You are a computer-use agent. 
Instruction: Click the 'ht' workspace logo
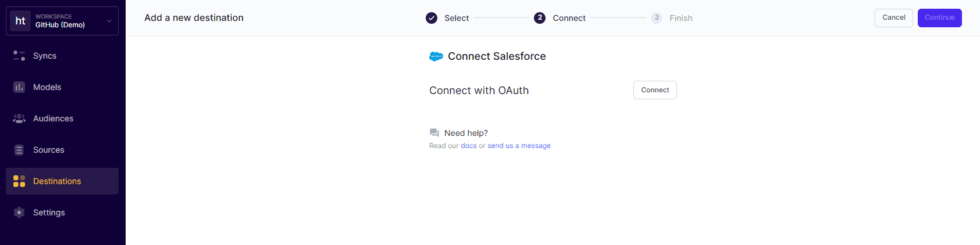pyautogui.click(x=20, y=21)
